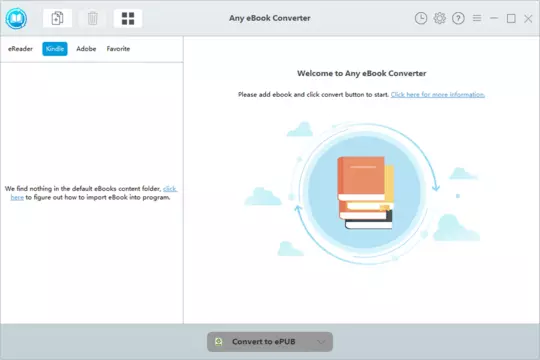
Task: Switch to grid view icon
Action: point(128,18)
